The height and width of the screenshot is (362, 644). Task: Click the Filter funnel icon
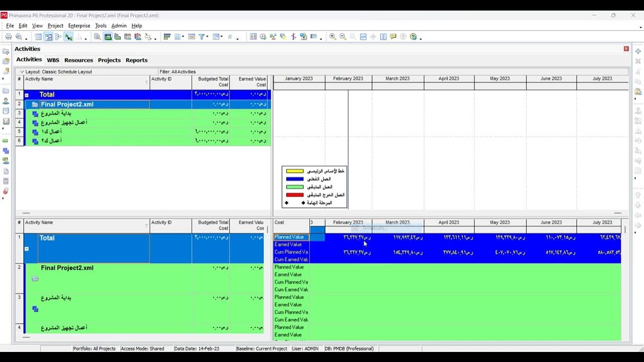point(201,37)
